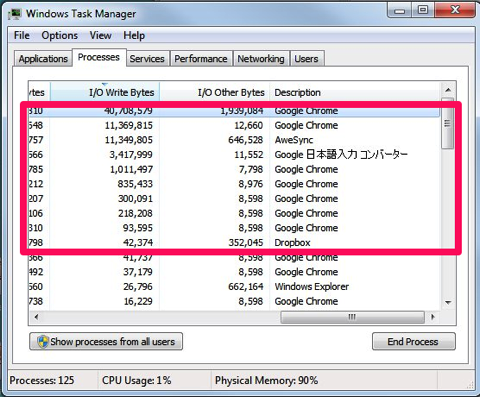Click the Processes: 125 status entry
The width and height of the screenshot is (480, 397).
coord(42,380)
